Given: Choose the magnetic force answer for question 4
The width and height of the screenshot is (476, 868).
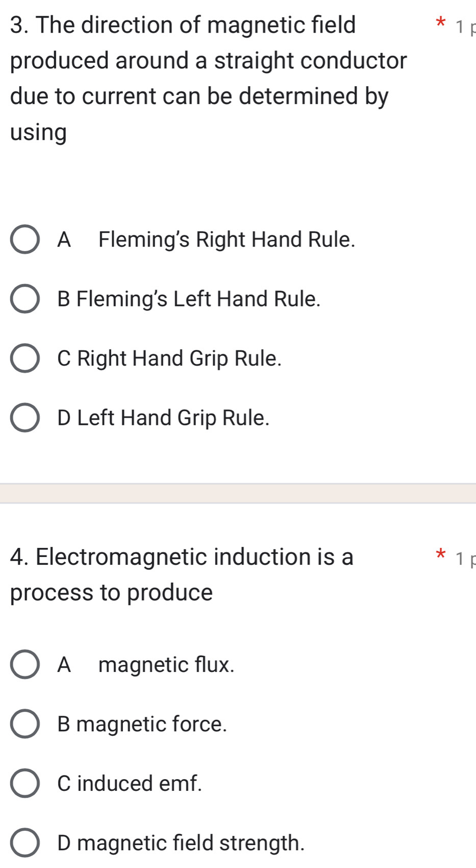Looking at the screenshot, I should click(27, 724).
